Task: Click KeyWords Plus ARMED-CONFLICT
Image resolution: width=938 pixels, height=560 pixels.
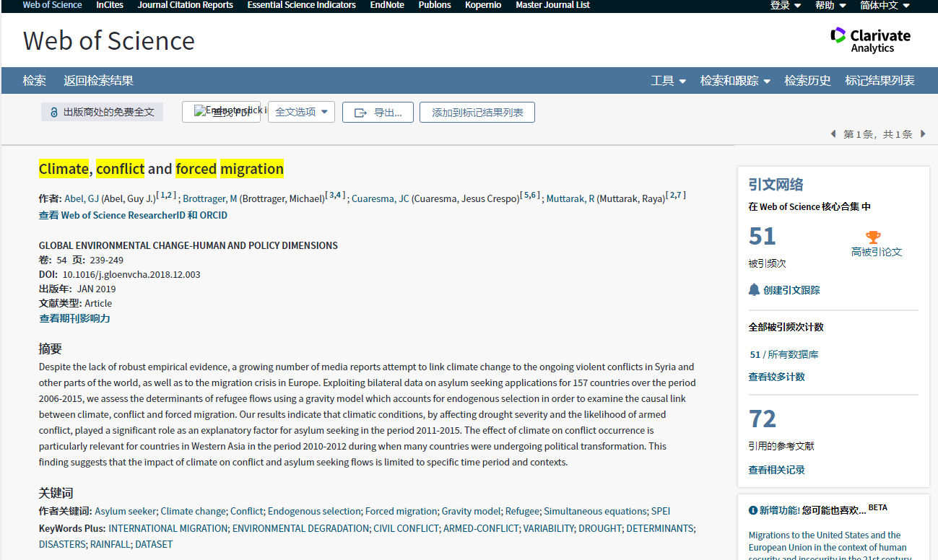Action: (481, 528)
